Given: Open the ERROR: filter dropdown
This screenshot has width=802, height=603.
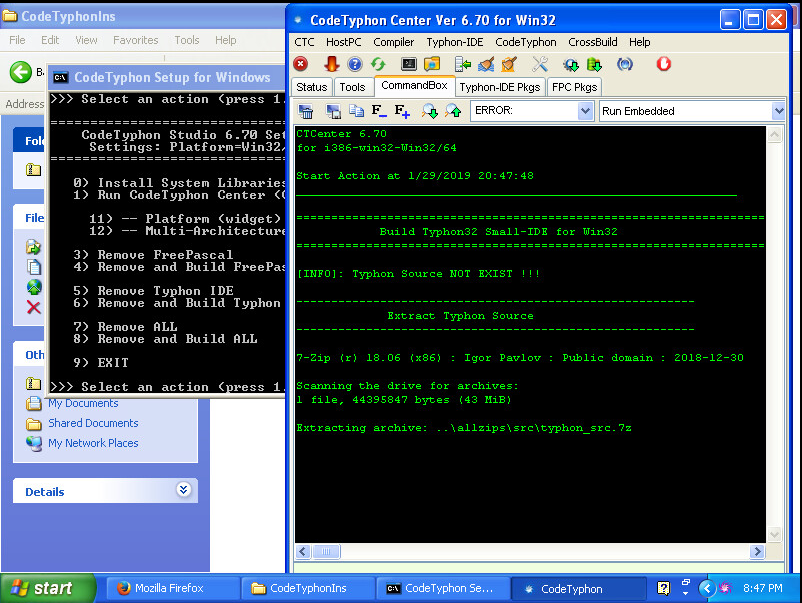Looking at the screenshot, I should (585, 111).
